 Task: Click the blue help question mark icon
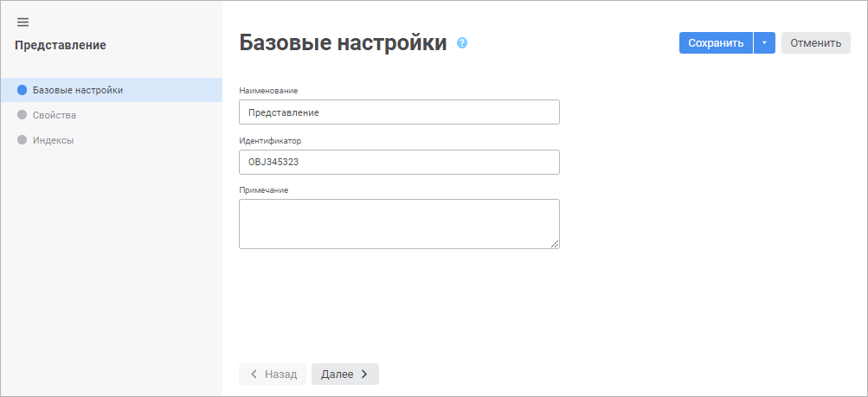(462, 42)
